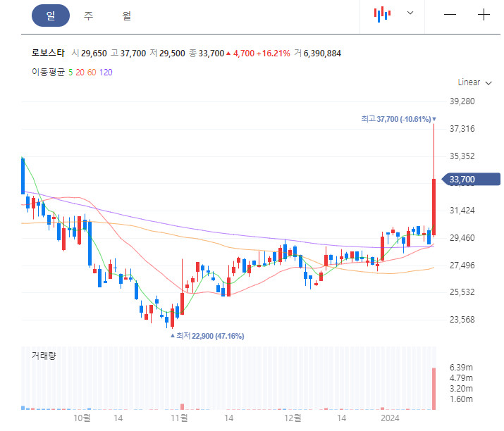Click the 최고 37,700 high marker
Image resolution: width=504 pixels, height=431 pixels.
pyautogui.click(x=398, y=119)
